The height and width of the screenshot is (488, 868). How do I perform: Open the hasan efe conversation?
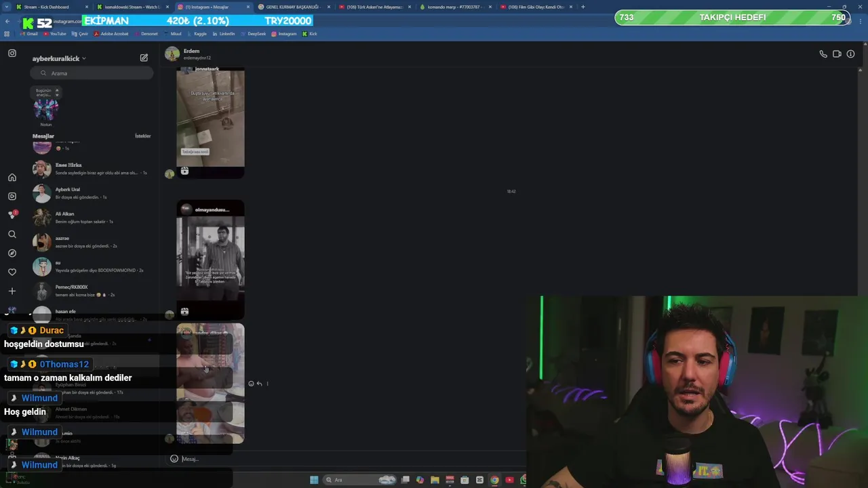[92, 314]
